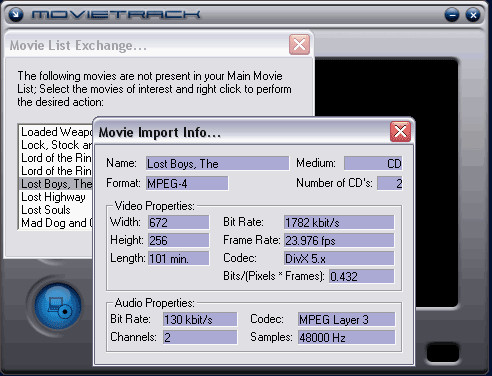The width and height of the screenshot is (492, 376).
Task: Select 'Mad Dog and' entry in the list
Action: coord(56,223)
